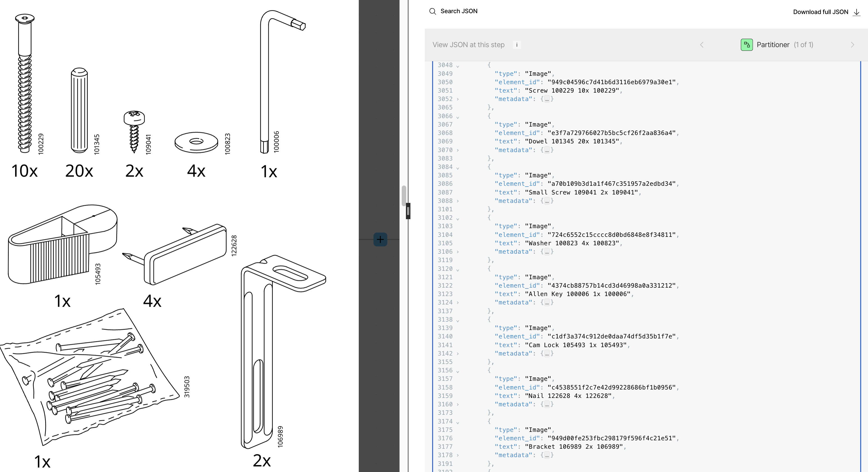
Task: Click the info icon beside View JSON
Action: pyautogui.click(x=517, y=45)
